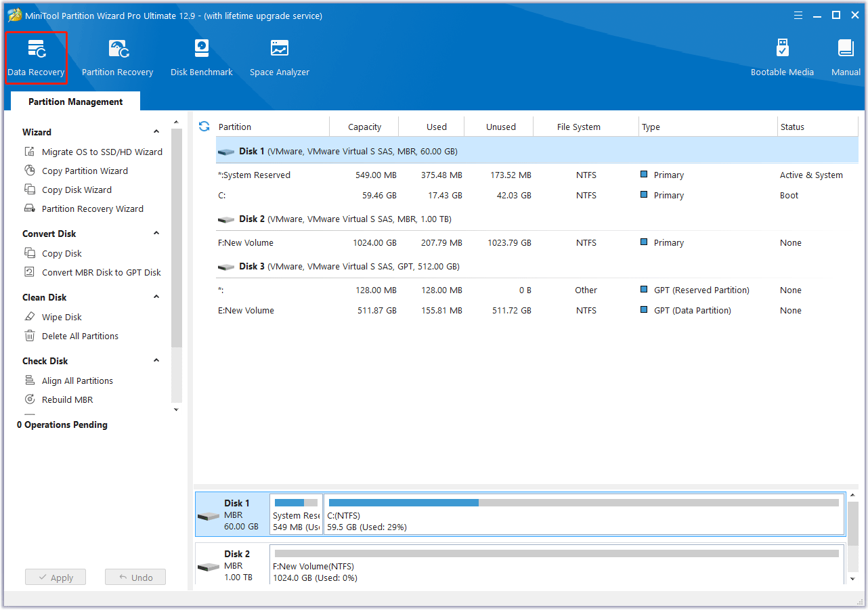Click the Other file system cell
868x610 pixels.
586,290
